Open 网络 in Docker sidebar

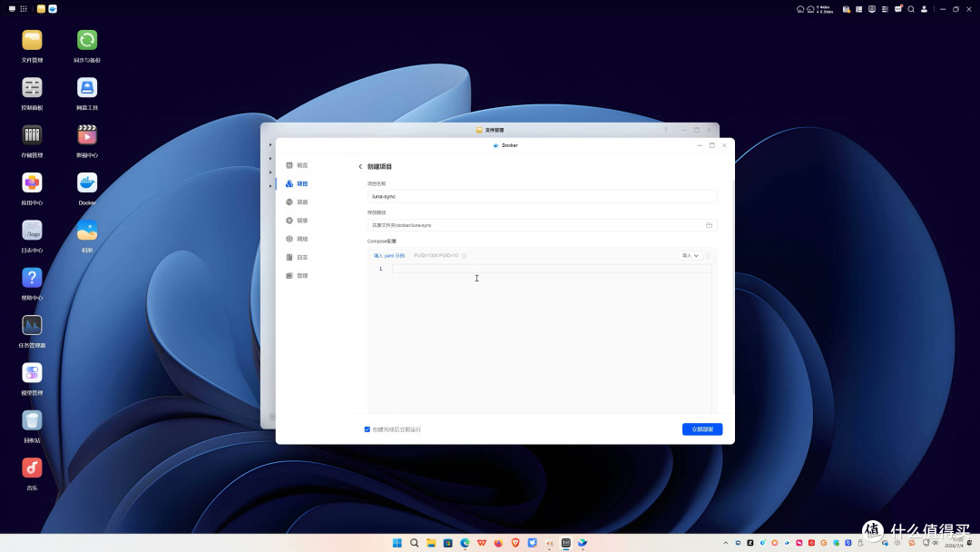tap(298, 239)
